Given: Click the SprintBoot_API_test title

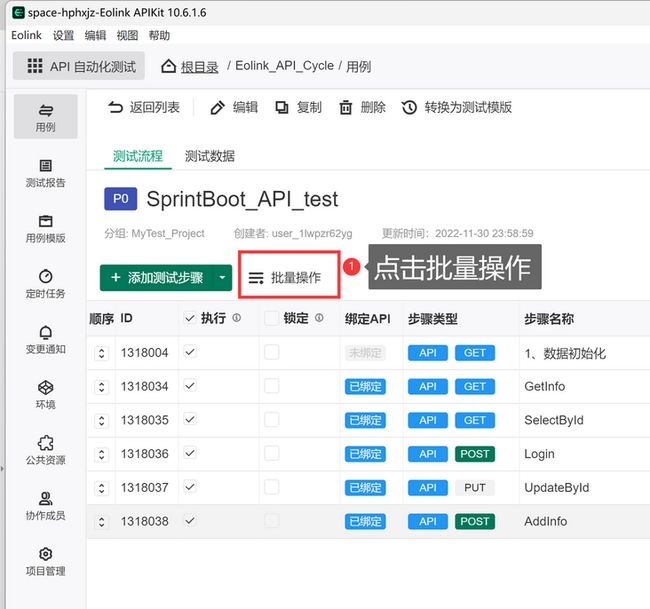Looking at the screenshot, I should [x=242, y=199].
